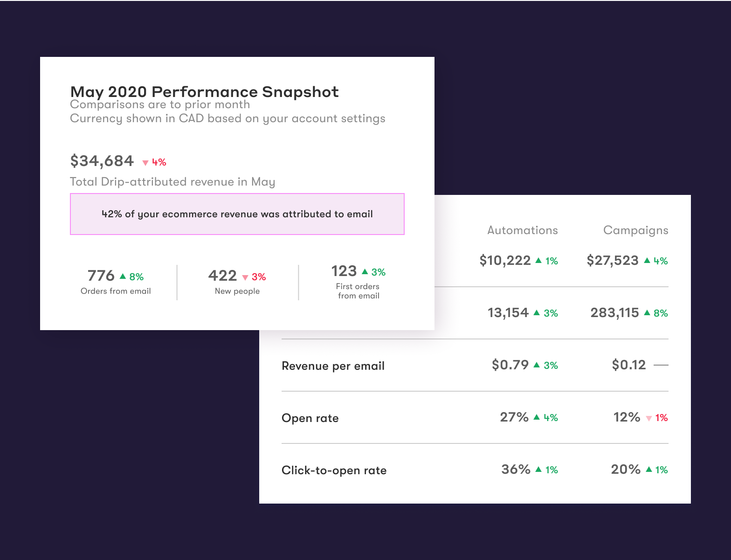This screenshot has height=560, width=731.
Task: Open the Revenue per email row label
Action: pyautogui.click(x=333, y=366)
